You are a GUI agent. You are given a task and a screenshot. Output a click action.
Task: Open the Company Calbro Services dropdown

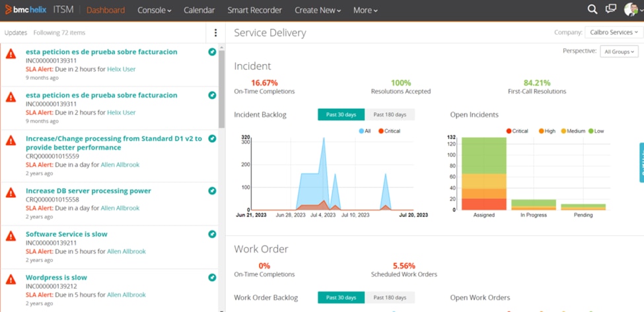pos(612,32)
